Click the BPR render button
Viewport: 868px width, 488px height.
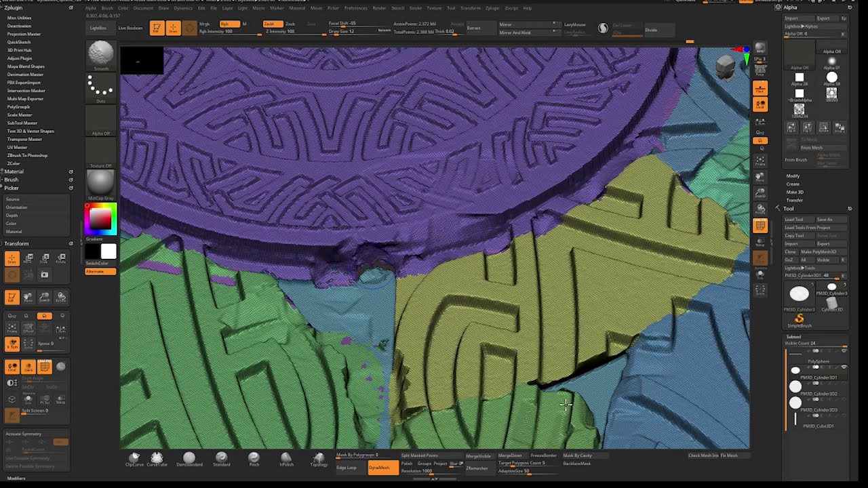[x=760, y=47]
